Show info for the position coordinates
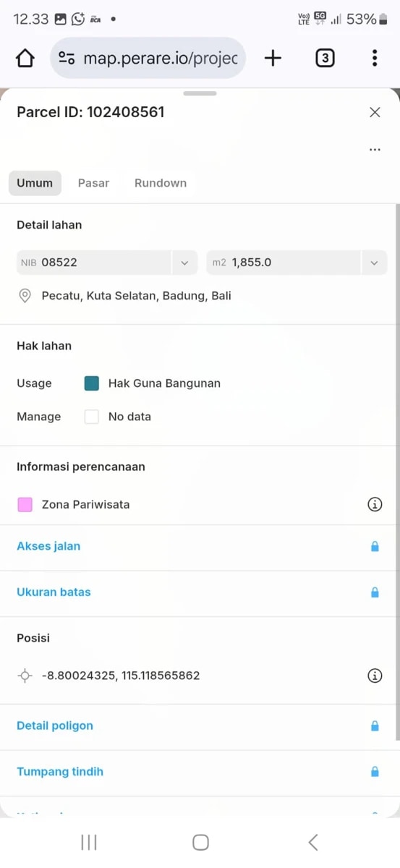Viewport: 400px width, 868px height. pos(375,676)
